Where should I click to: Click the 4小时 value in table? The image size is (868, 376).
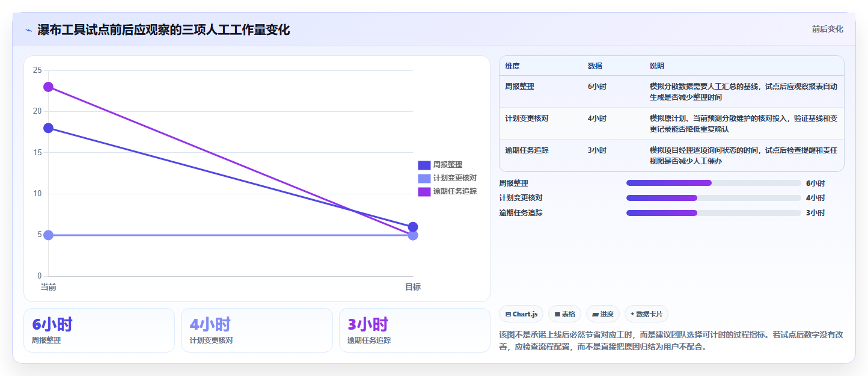click(x=598, y=119)
